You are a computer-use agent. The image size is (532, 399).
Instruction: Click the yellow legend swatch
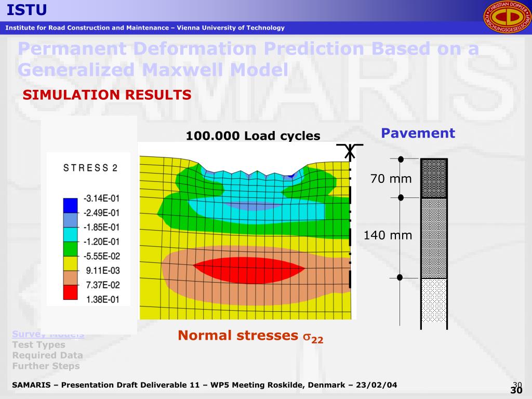tap(70, 263)
